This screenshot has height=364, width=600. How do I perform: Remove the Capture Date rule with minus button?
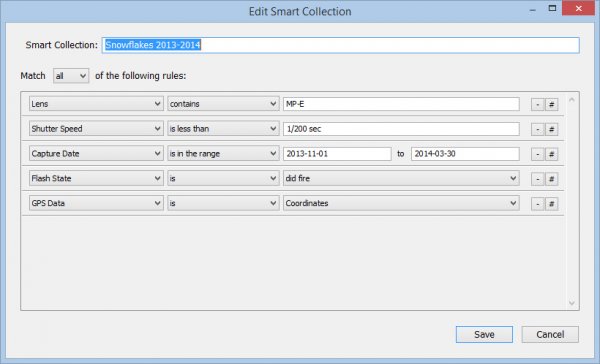[537, 154]
